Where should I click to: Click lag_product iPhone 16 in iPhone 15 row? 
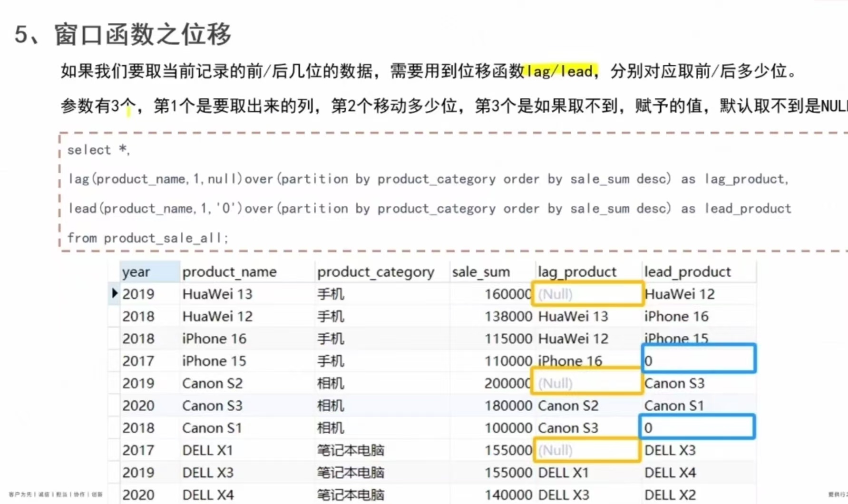click(x=570, y=361)
